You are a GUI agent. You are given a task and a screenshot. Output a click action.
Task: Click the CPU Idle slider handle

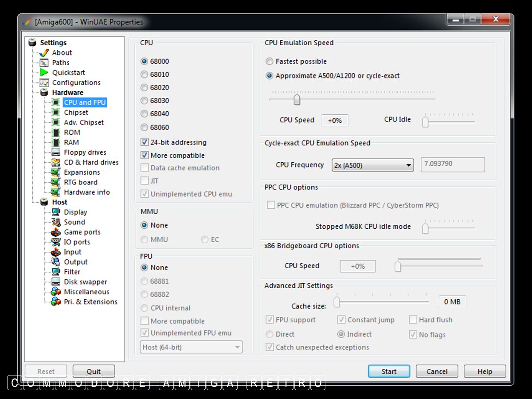[x=425, y=121]
